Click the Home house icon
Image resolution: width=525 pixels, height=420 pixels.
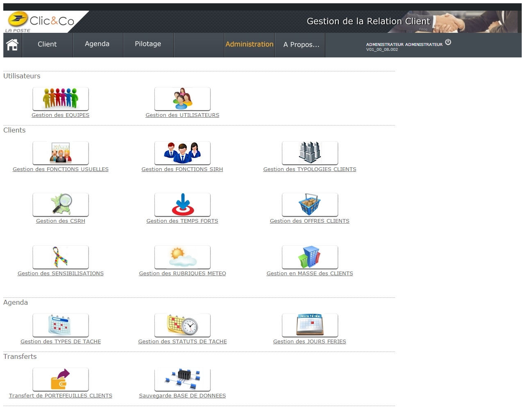12,45
